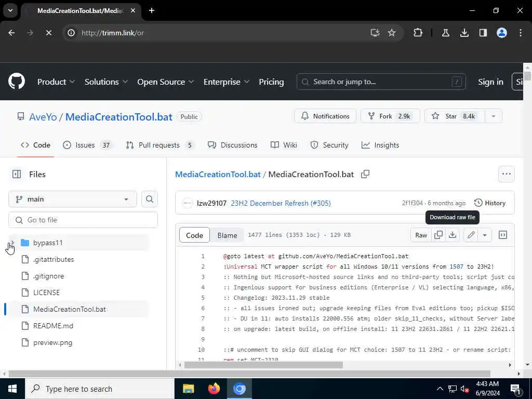
Task: Click the code pane horizontal scrollbar
Action: point(263,365)
